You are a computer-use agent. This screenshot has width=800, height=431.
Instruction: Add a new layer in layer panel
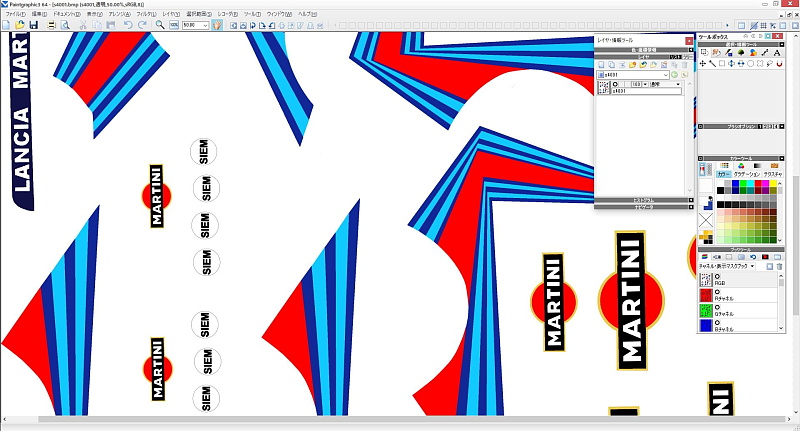[601, 65]
